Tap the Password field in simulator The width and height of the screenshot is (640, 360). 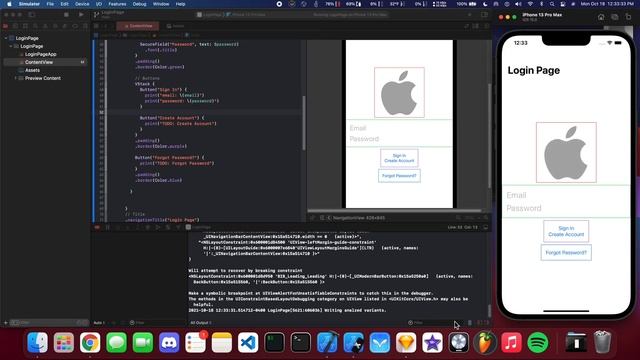tap(566, 208)
